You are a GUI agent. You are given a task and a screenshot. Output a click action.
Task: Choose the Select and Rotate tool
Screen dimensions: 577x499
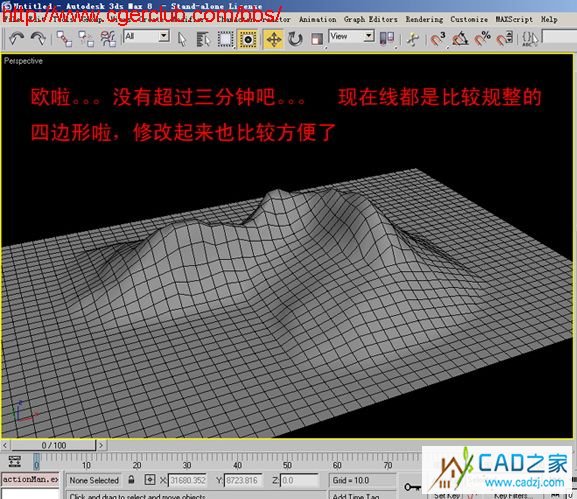tap(295, 39)
